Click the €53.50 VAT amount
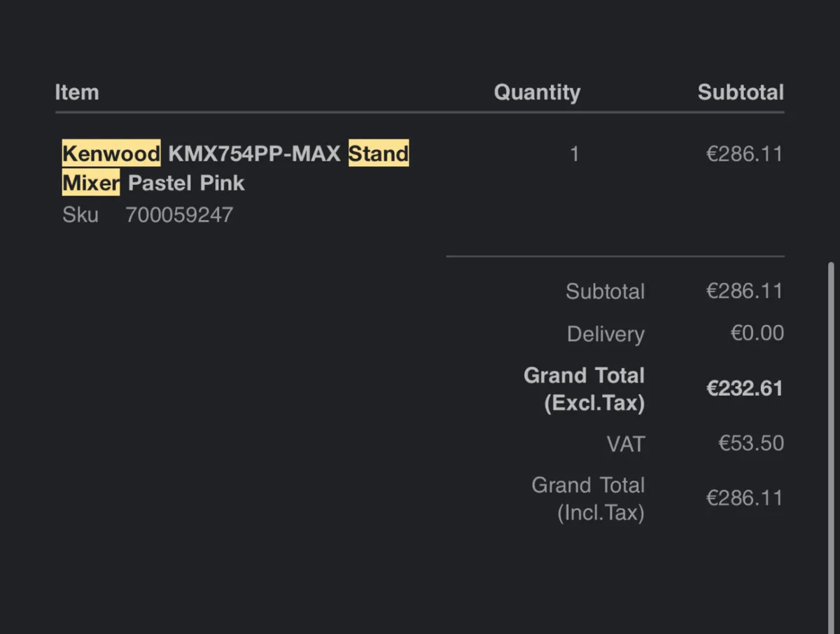 pyautogui.click(x=751, y=443)
